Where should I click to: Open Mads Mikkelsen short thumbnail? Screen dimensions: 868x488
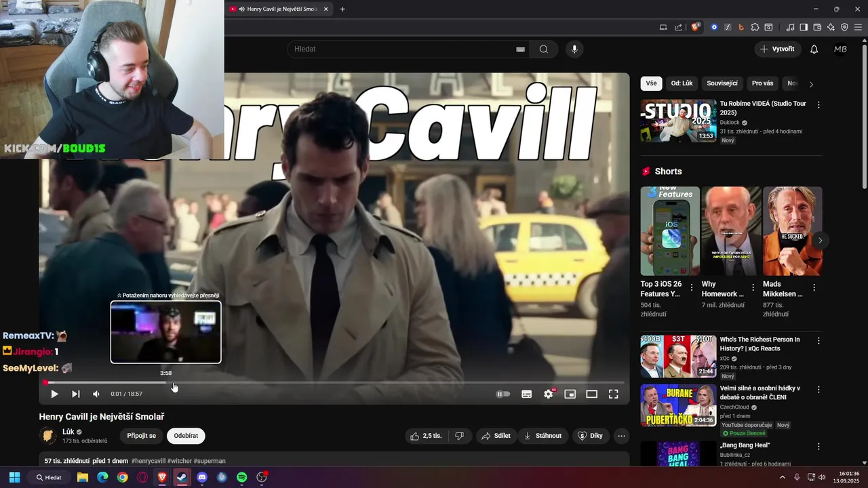pyautogui.click(x=792, y=231)
